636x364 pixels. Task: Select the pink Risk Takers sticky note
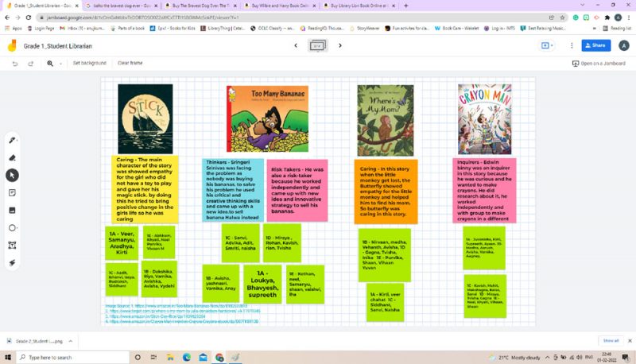[297, 191]
